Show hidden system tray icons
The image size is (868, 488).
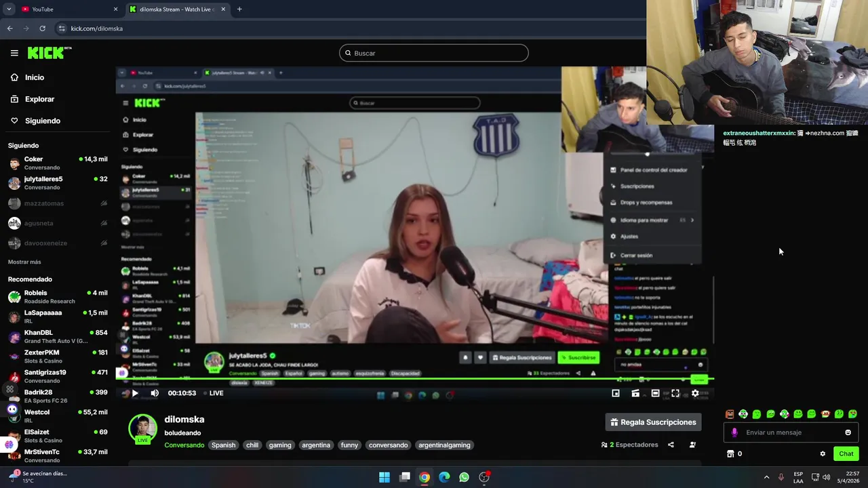click(766, 477)
